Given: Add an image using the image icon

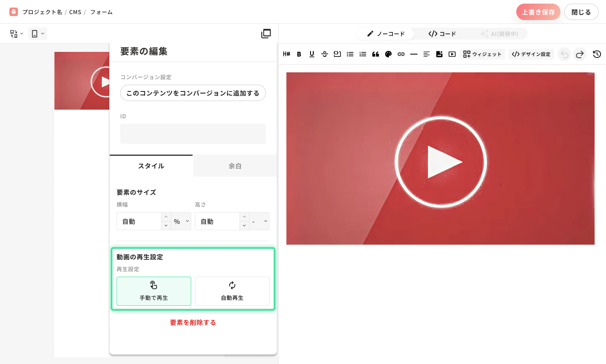Looking at the screenshot, I should coord(439,54).
